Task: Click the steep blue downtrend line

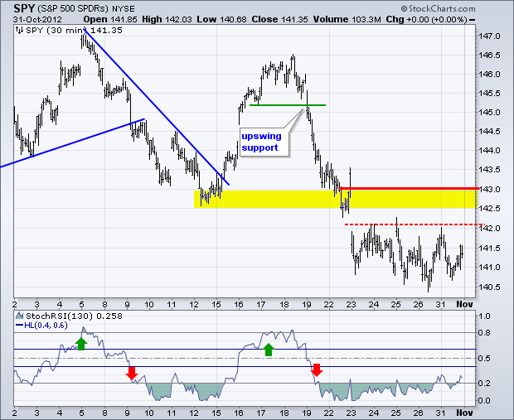Action: pos(157,107)
